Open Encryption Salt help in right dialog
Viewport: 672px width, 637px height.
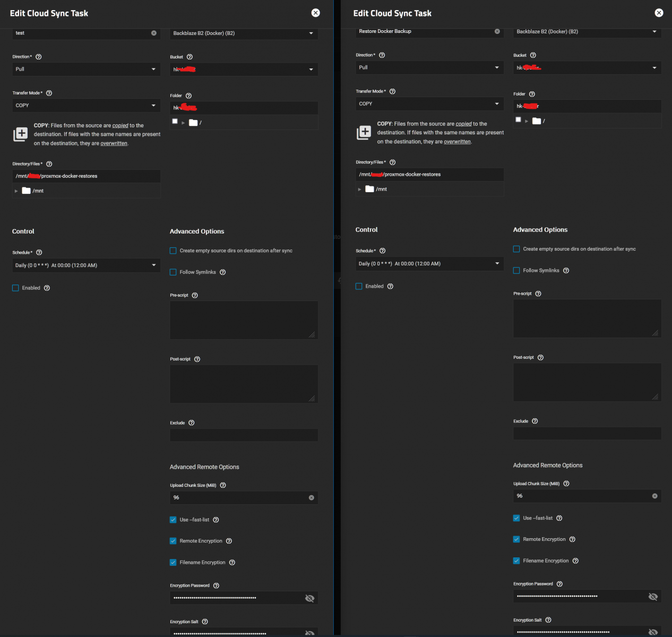[548, 620]
